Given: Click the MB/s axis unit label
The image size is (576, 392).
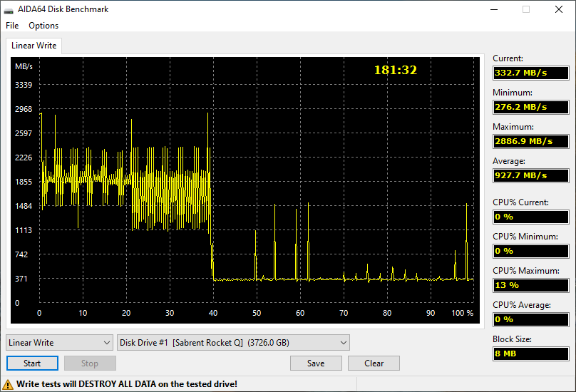Looking at the screenshot, I should [24, 66].
